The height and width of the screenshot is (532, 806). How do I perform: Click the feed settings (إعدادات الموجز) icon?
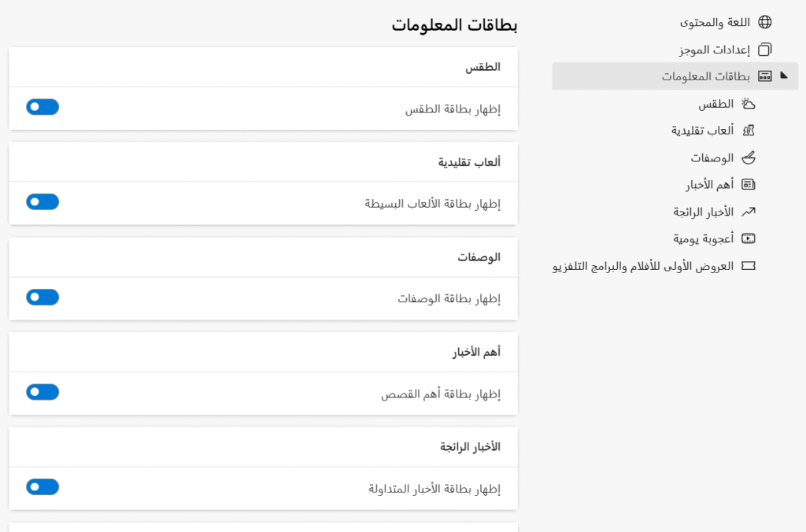[765, 50]
